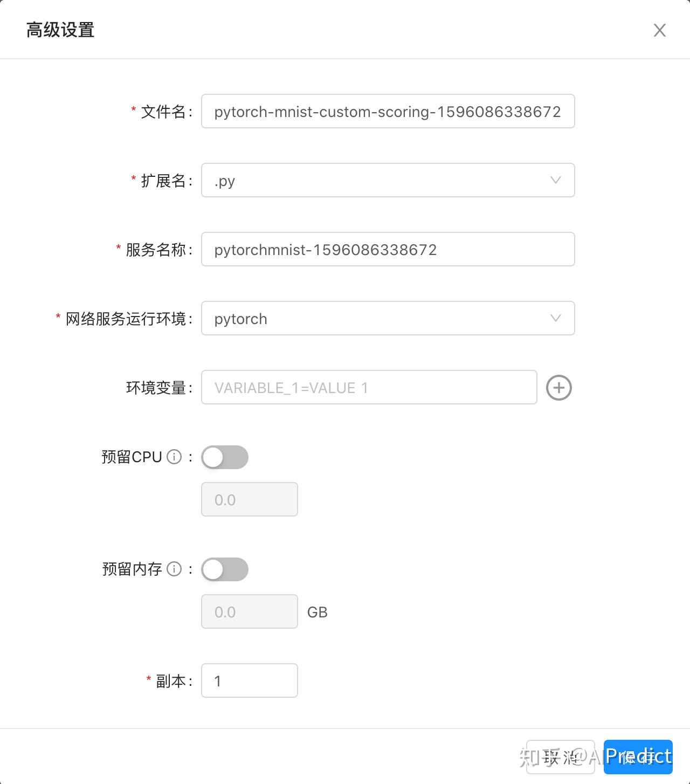690x784 pixels.
Task: Enable the 预留CPU reservation switch
Action: (225, 457)
